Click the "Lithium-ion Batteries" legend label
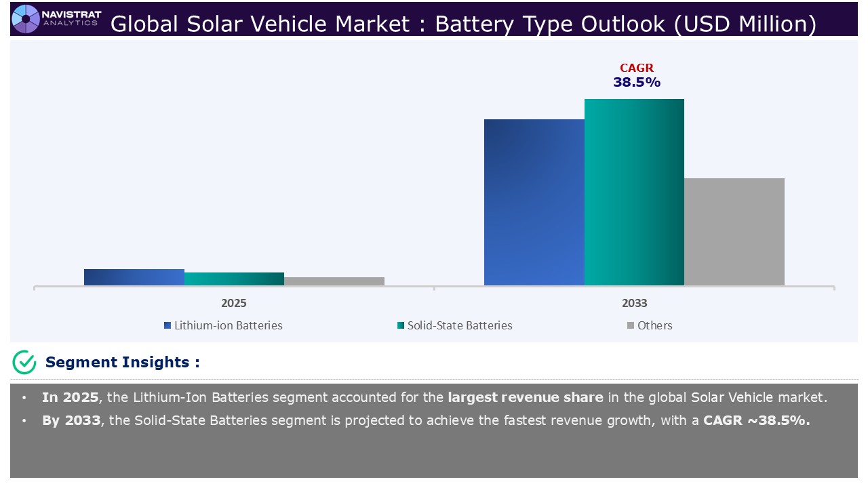Image resolution: width=868 pixels, height=488 pixels. pyautogui.click(x=229, y=326)
